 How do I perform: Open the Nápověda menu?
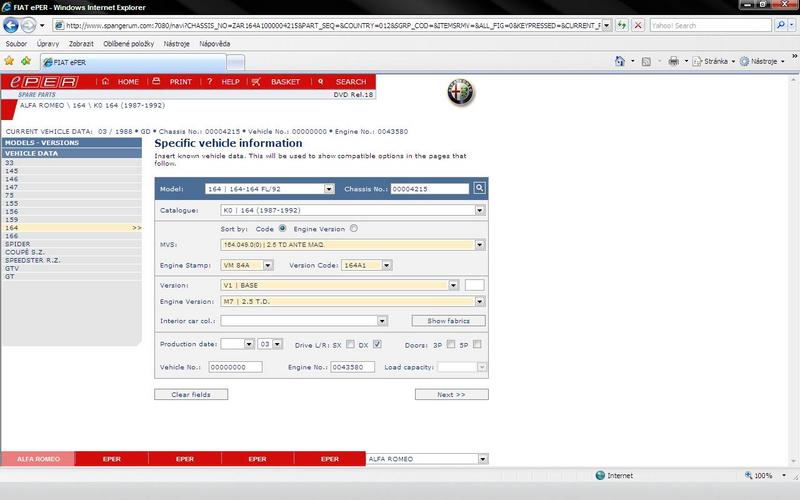click(215, 44)
